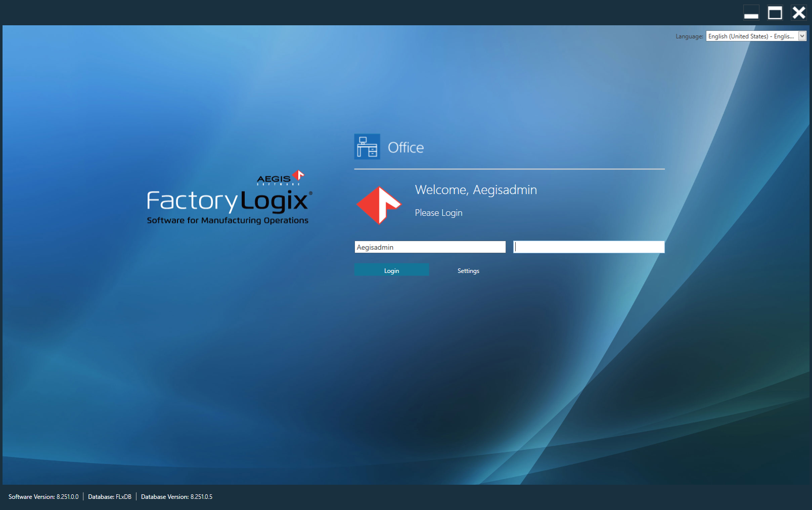Click the Office workstation icon
The image size is (812, 510).
click(x=367, y=147)
